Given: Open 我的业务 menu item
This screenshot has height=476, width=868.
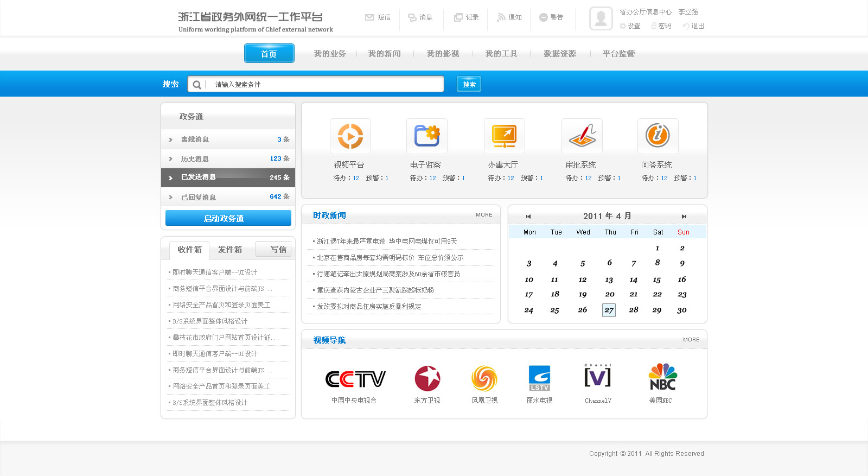Looking at the screenshot, I should pos(330,54).
